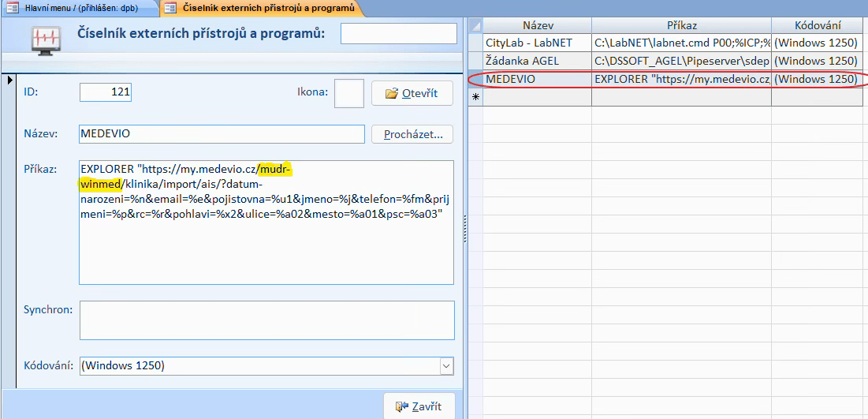Click the Hlavní menu tab icon

[x=12, y=8]
